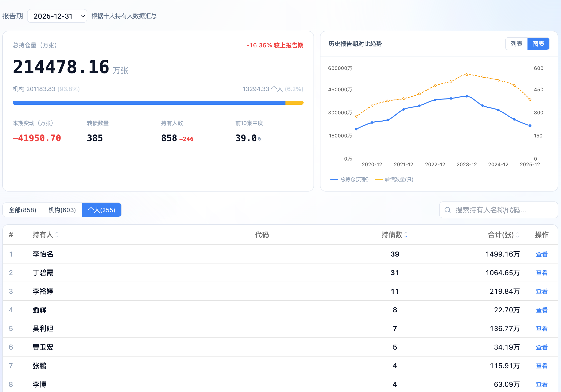
Task: Click the 机构 201183.83 (93.8%) label
Action: 46,89
